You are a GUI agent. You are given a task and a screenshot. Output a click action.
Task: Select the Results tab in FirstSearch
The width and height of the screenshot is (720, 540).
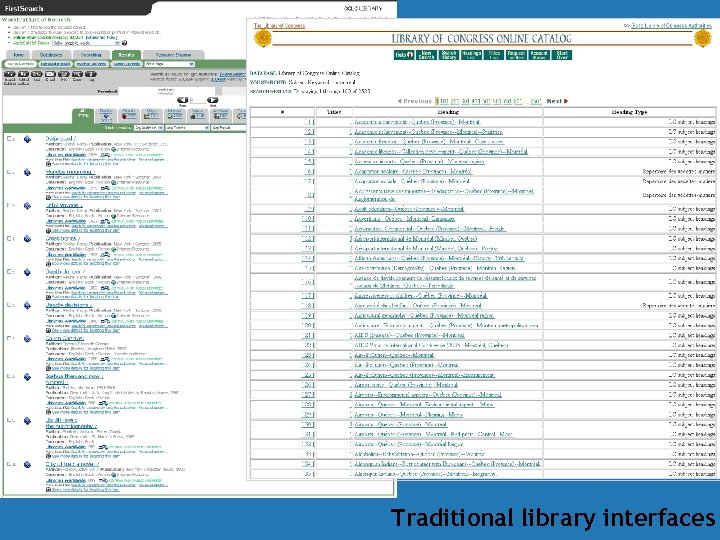[x=126, y=55]
